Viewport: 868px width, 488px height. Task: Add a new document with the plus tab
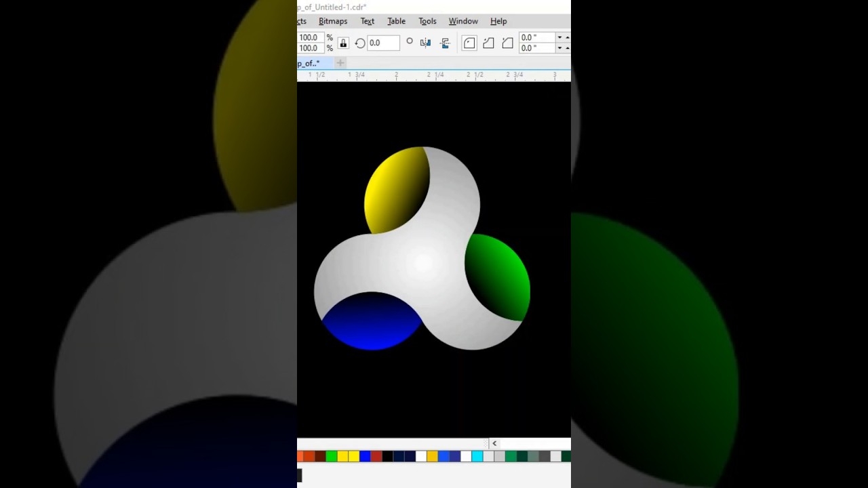click(340, 63)
